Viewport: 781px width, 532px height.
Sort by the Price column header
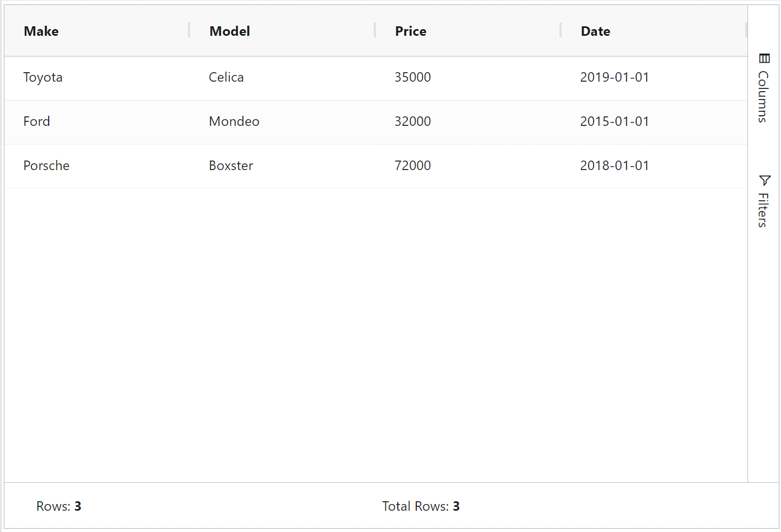411,31
